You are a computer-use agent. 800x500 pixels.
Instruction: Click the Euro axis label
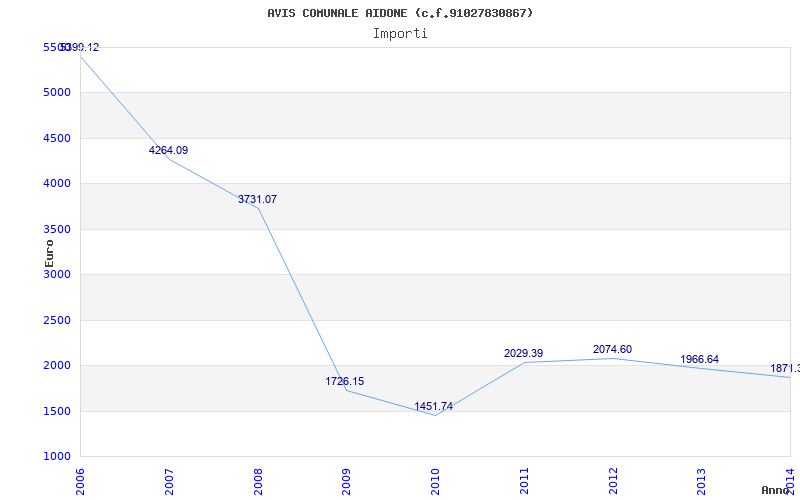49,253
